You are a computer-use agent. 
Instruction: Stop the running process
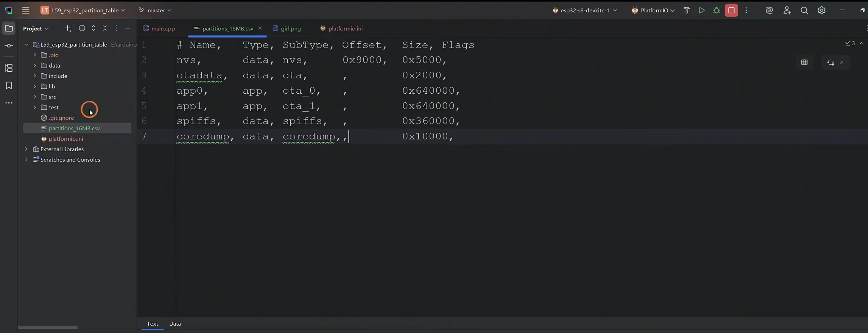[731, 11]
